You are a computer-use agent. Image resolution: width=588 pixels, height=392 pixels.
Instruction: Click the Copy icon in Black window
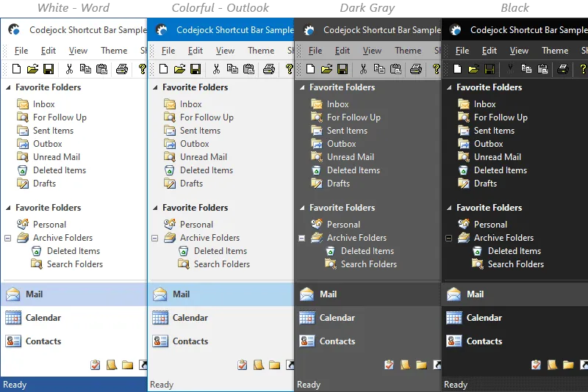(x=526, y=69)
